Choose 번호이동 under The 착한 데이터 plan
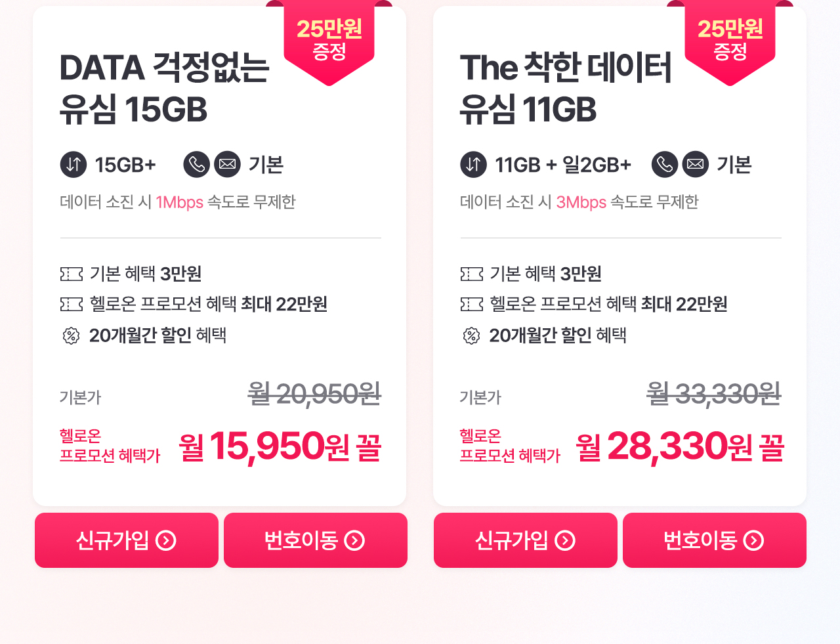Image resolution: width=840 pixels, height=644 pixels. tap(715, 540)
